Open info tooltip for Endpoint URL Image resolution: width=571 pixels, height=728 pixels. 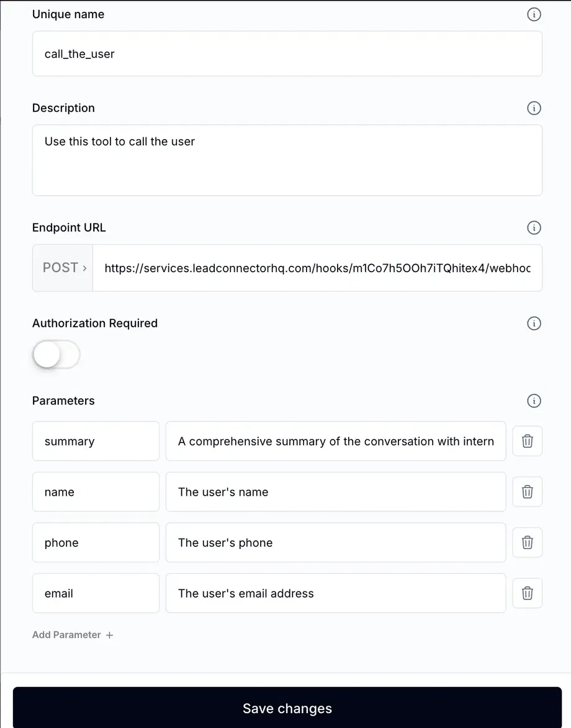coord(534,227)
